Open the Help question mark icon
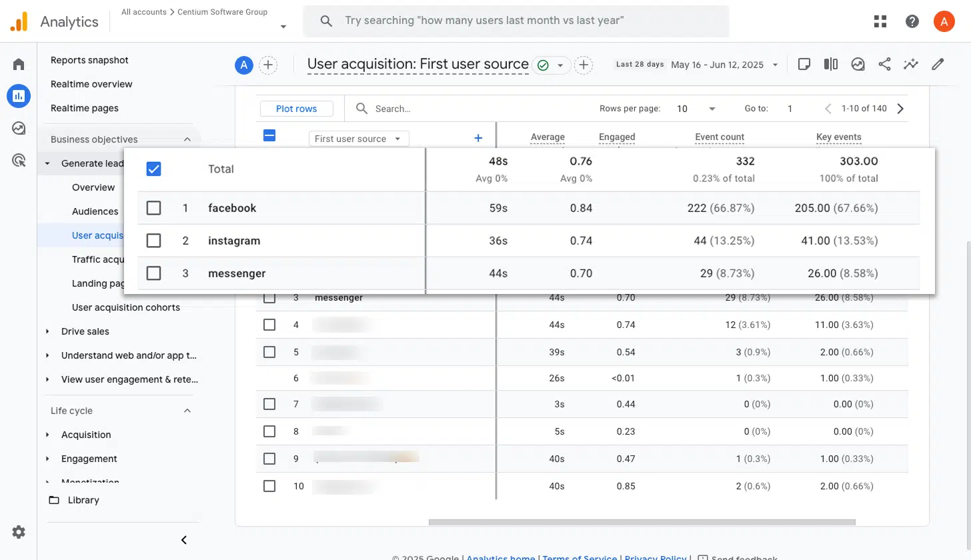The height and width of the screenshot is (560, 971). pyautogui.click(x=912, y=21)
